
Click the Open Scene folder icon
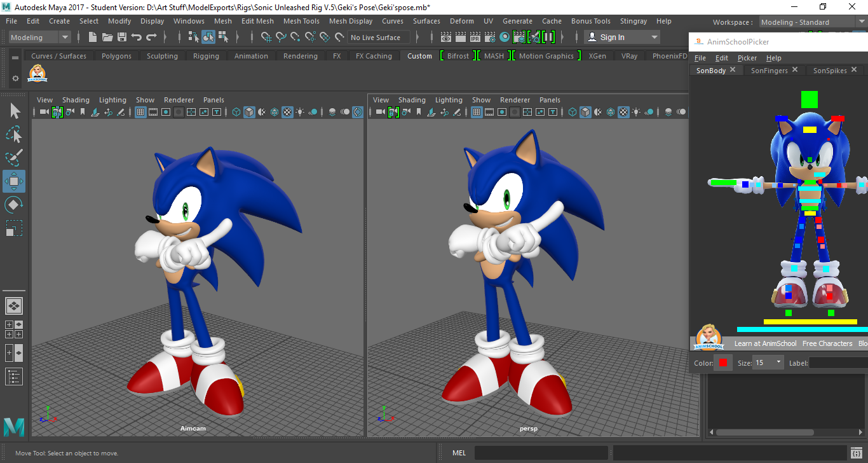(x=107, y=38)
